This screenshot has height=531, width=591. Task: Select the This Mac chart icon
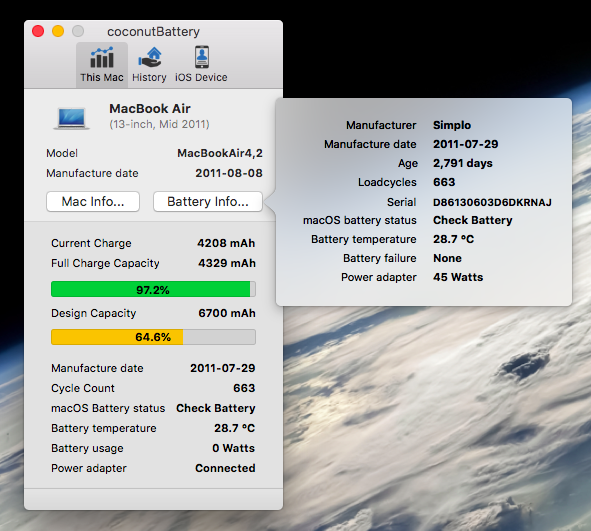tap(102, 58)
